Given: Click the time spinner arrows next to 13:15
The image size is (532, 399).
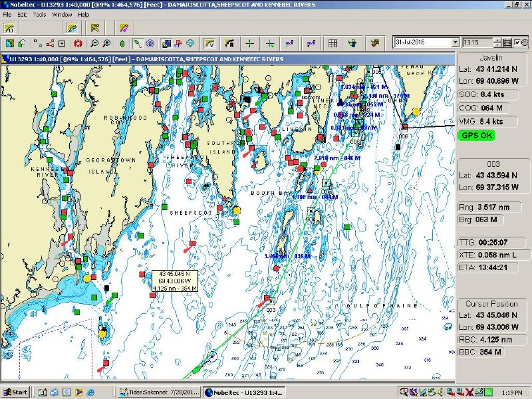Looking at the screenshot, I should 497,43.
